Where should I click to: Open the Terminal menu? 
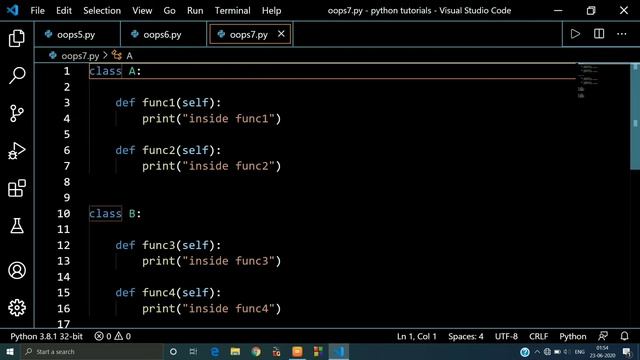(233, 11)
